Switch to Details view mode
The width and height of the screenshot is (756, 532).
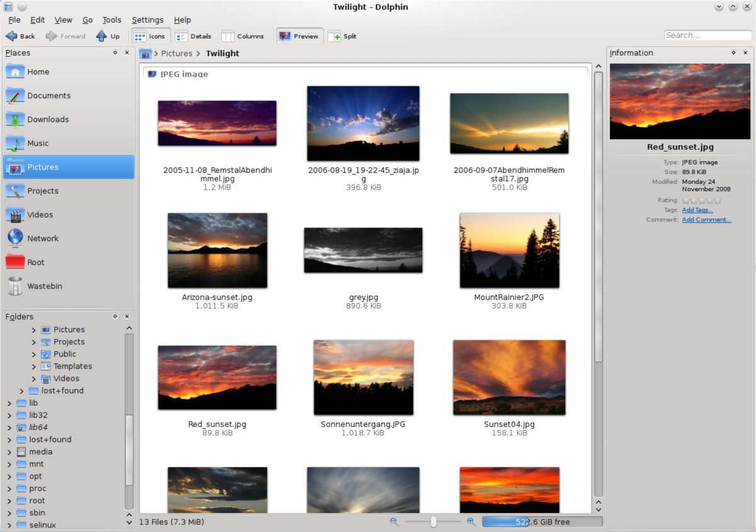[x=193, y=37]
